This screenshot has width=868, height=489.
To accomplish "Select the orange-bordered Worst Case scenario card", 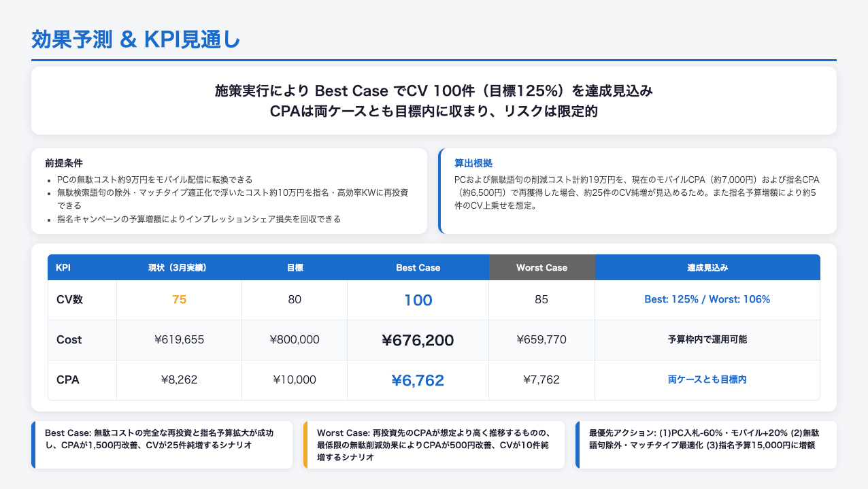I will click(434, 445).
